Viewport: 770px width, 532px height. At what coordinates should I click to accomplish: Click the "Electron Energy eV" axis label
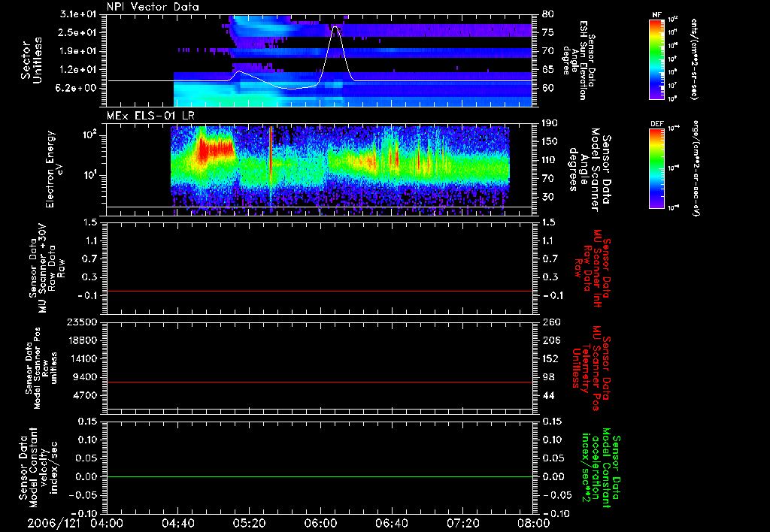(x=54, y=169)
